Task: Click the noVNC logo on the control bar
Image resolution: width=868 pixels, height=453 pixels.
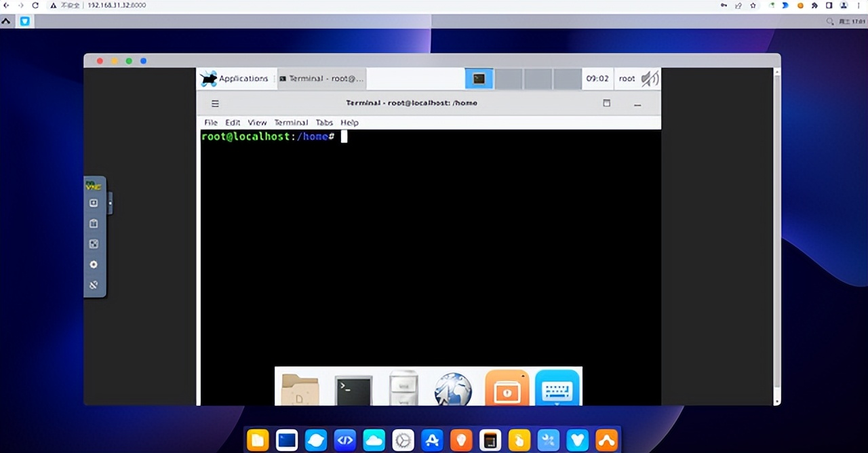Action: coord(93,184)
